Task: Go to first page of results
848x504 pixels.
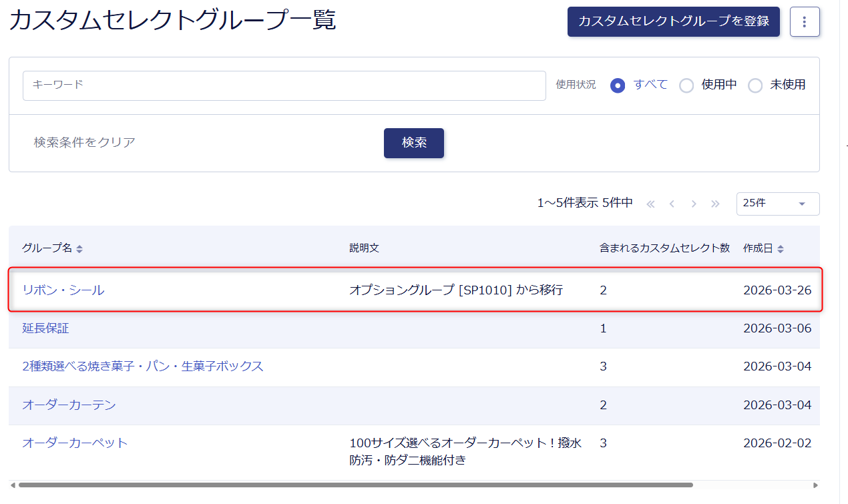Action: point(650,204)
